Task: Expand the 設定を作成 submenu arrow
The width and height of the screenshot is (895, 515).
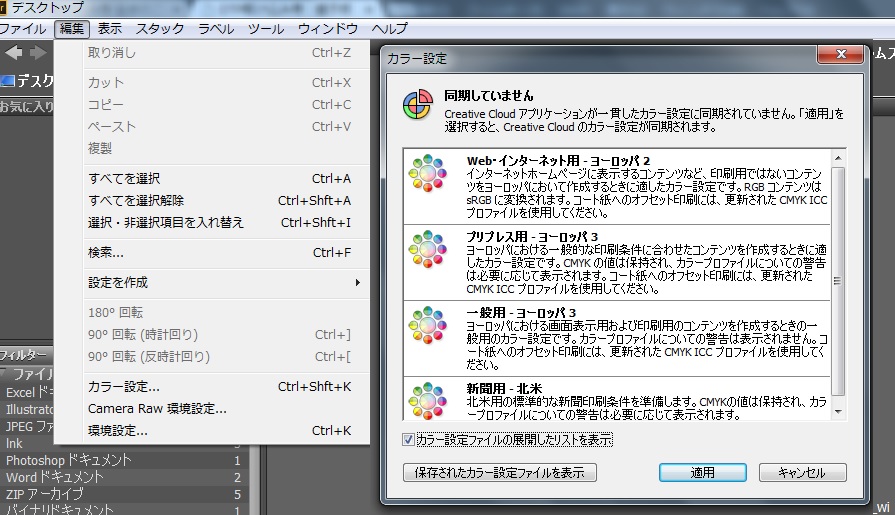Action: pos(357,282)
